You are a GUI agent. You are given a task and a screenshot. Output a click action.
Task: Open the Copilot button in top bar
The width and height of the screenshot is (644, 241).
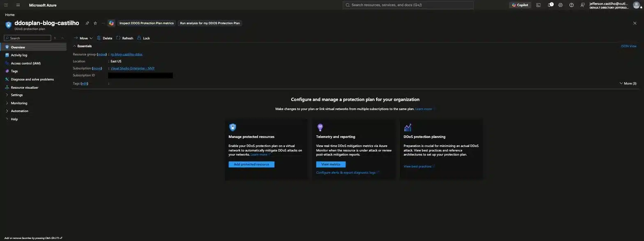click(520, 5)
